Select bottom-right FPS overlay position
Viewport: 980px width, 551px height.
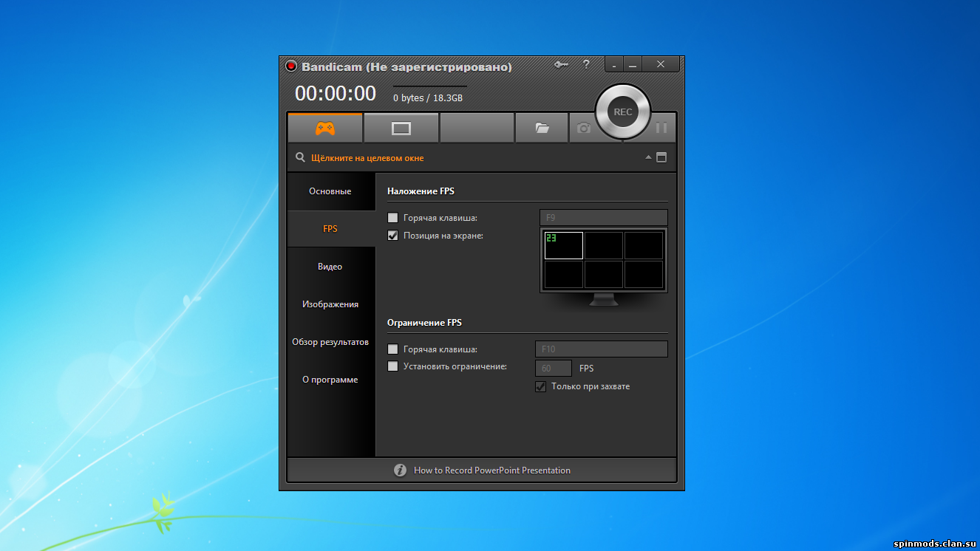click(x=644, y=274)
